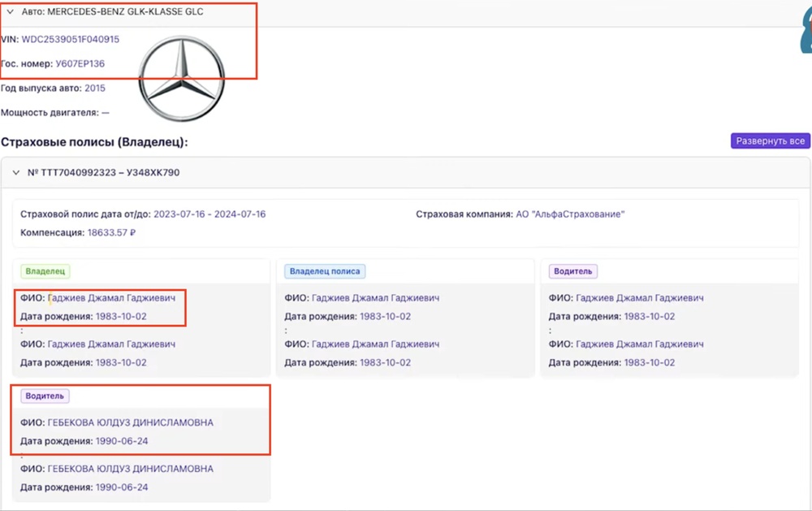Viewport: 812px width, 511px height.
Task: Collapse the Авто MERCEDES-BENZ section chevron
Action: click(10, 12)
